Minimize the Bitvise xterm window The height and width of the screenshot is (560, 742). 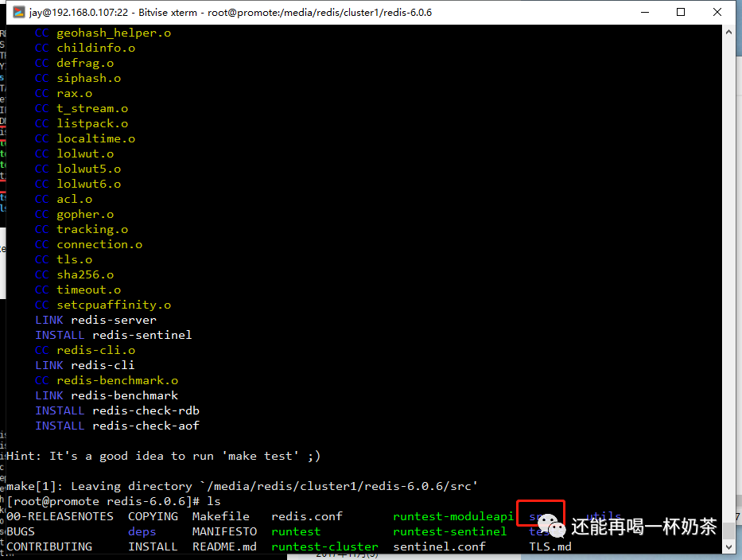pos(644,12)
